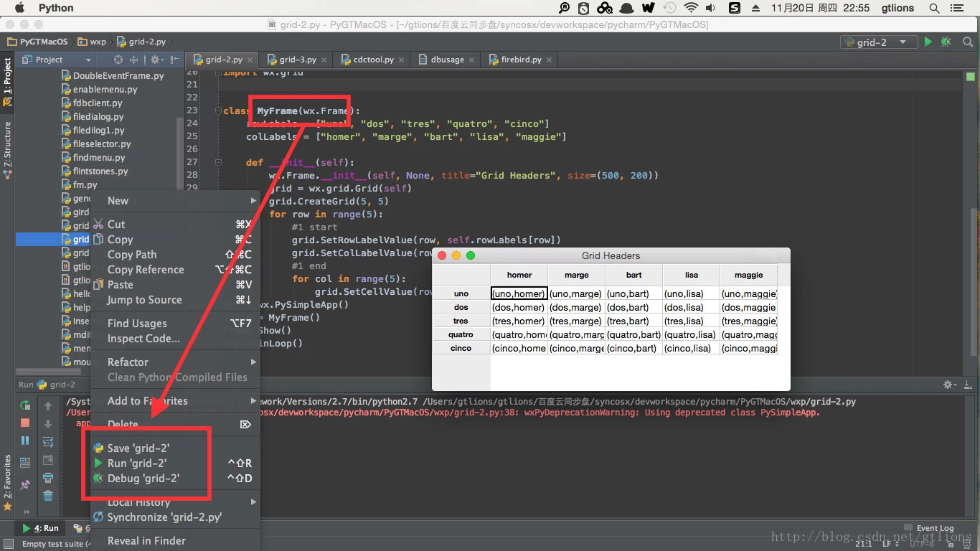Stop the running process with red square
The height and width of the screenshot is (551, 980).
[x=25, y=423]
